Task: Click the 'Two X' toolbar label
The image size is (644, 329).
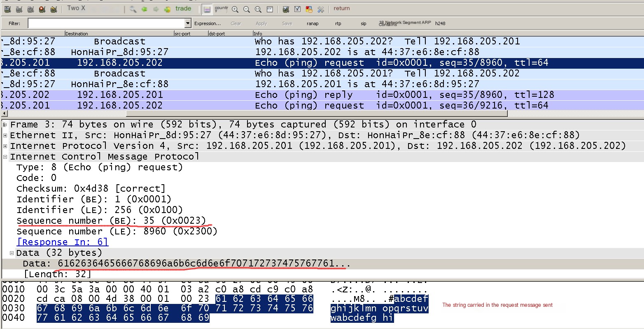Action: [76, 8]
